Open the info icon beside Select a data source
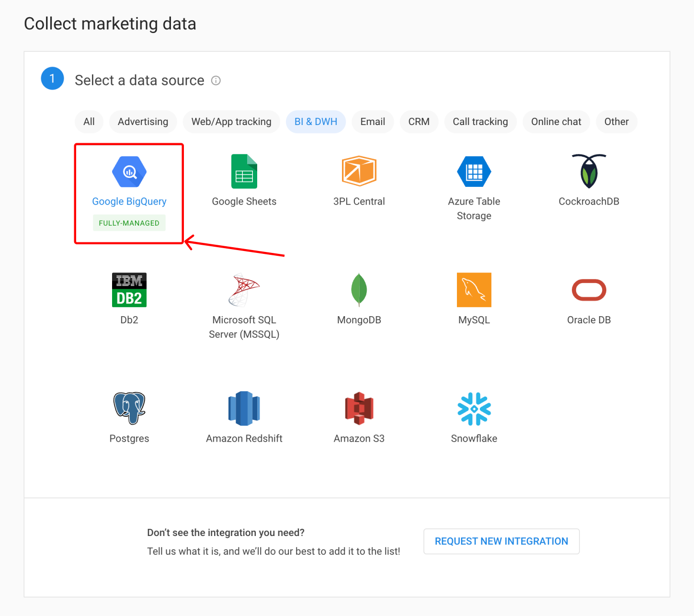694x616 pixels. [216, 80]
